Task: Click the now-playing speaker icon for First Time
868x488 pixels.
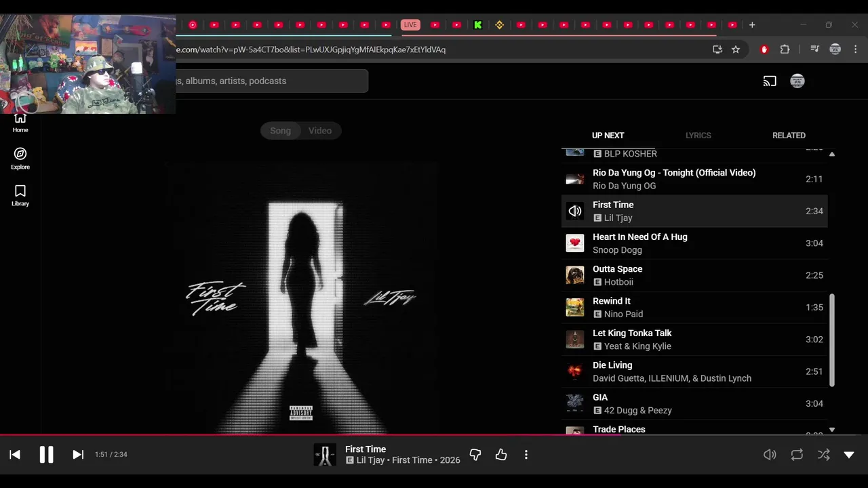Action: tap(575, 211)
